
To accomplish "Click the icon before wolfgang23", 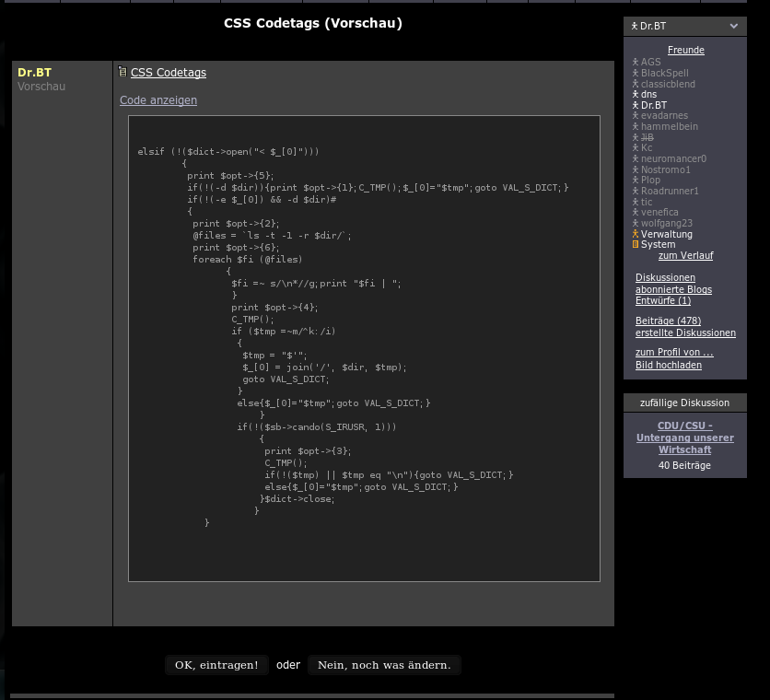I will click(634, 223).
